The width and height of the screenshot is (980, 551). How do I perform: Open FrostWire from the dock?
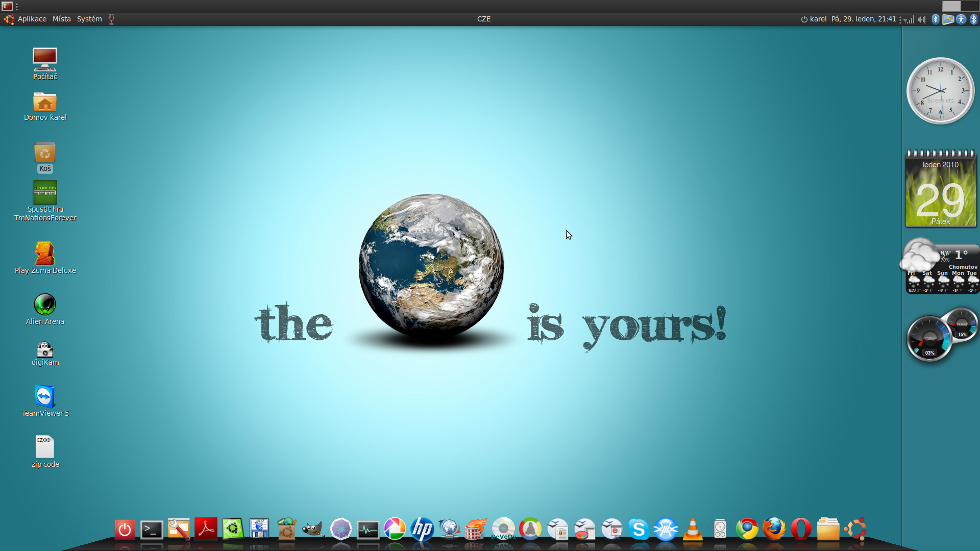click(x=666, y=529)
